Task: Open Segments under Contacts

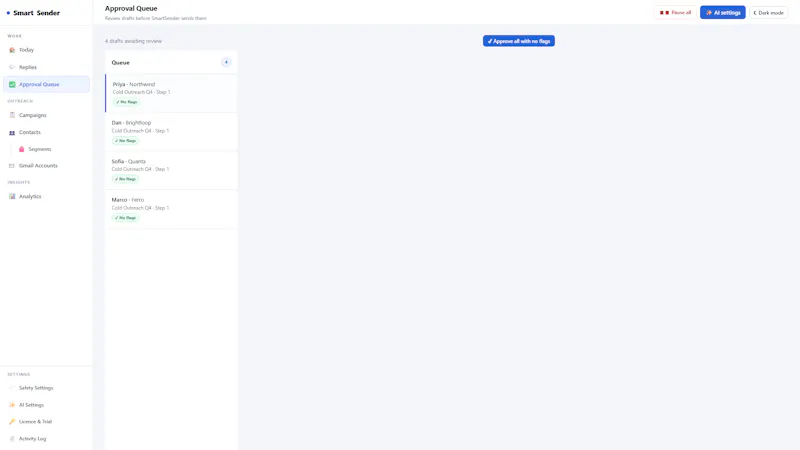Action: [51, 149]
